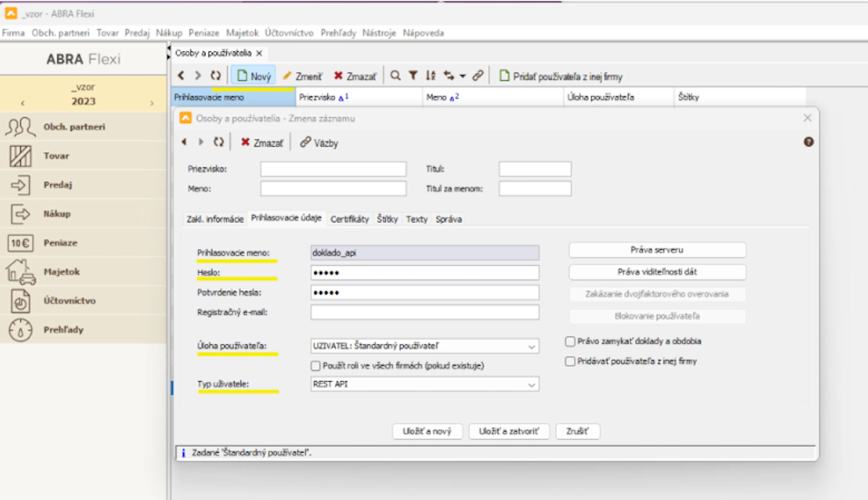Click into Meno input field
Screen dimensions: 868x500
coord(333,188)
